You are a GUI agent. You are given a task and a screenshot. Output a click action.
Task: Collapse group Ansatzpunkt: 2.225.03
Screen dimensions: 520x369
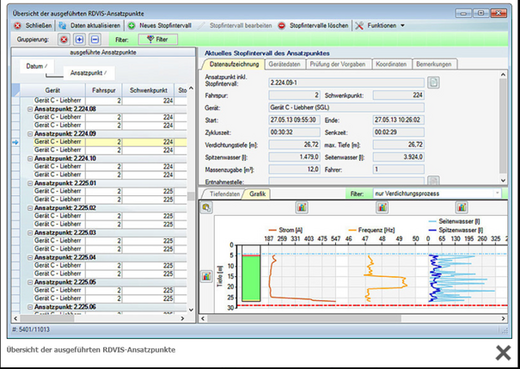30,233
